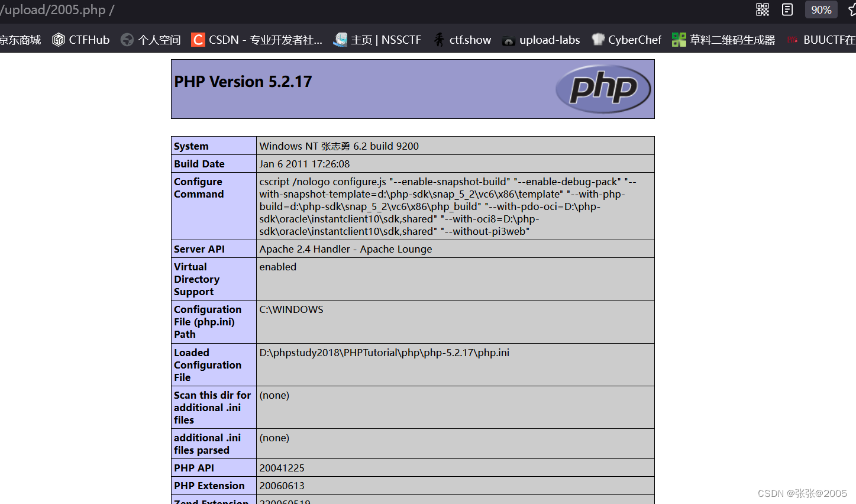Click the 90% zoom level indicator
The height and width of the screenshot is (504, 856).
coord(821,9)
